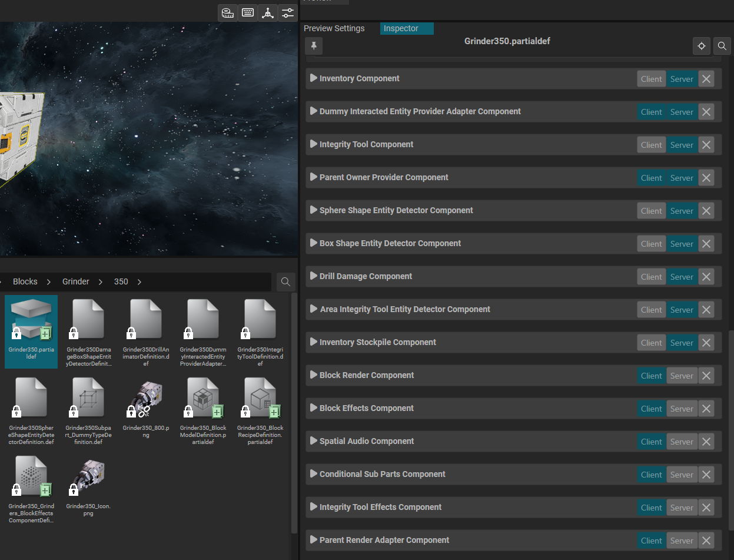Toggle Server for Block Render Component
734x560 pixels.
(x=682, y=376)
